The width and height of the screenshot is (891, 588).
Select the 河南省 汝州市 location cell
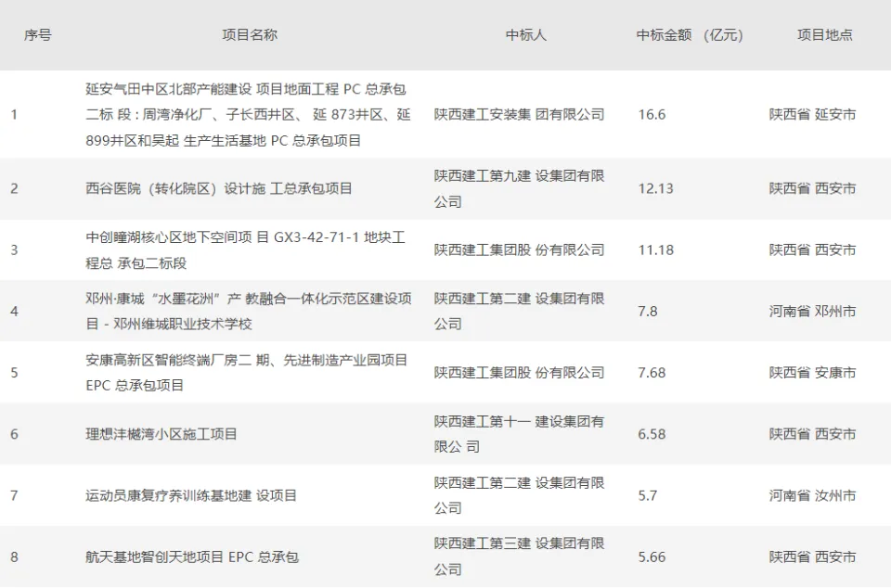(812, 495)
